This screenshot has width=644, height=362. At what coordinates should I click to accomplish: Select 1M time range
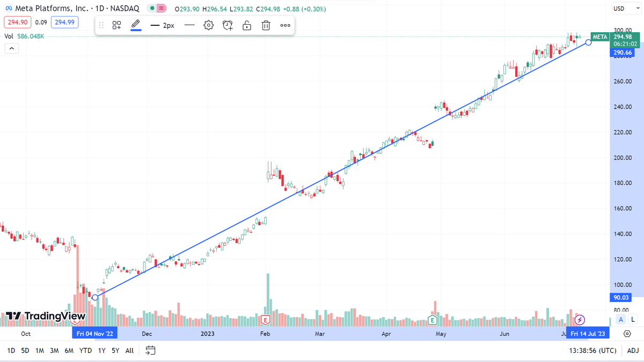point(40,350)
